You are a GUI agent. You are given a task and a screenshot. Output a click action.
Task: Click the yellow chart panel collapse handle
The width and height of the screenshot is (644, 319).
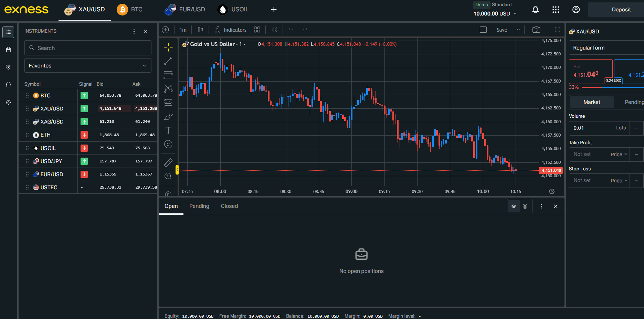(177, 170)
